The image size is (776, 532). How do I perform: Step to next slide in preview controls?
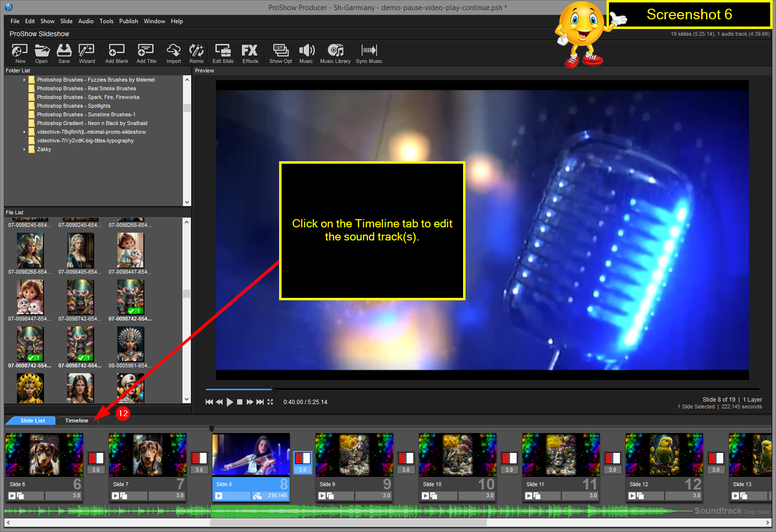pos(250,402)
